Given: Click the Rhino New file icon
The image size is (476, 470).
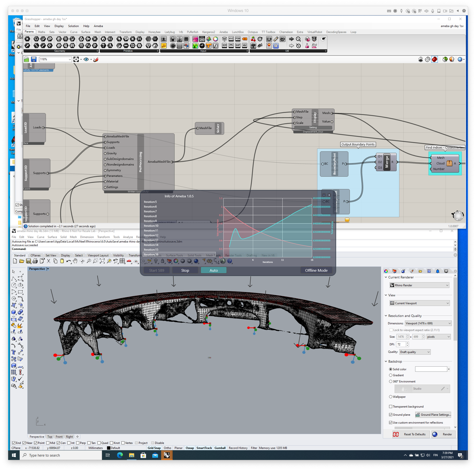Looking at the screenshot, I should 15,261.
